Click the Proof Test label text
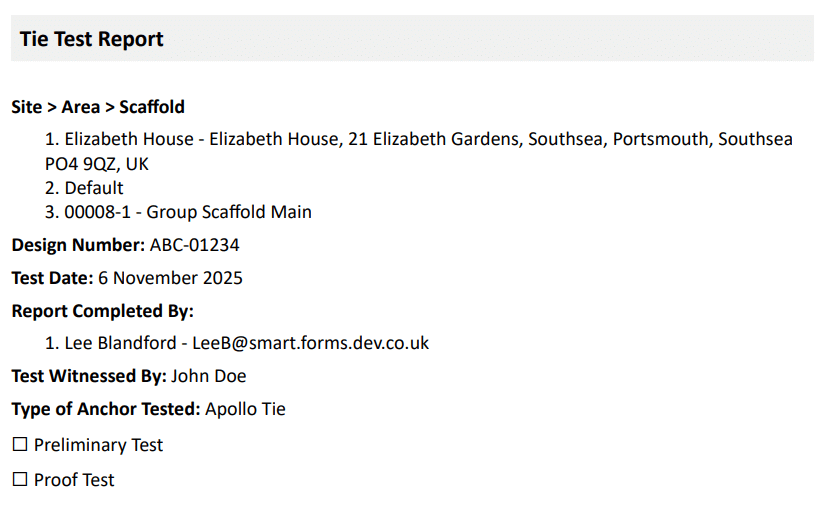Image resolution: width=823 pixels, height=512 pixels. click(74, 480)
